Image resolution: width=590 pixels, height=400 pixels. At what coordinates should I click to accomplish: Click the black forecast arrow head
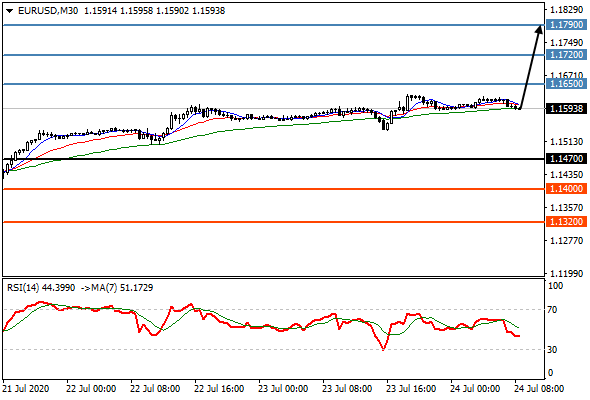click(x=539, y=29)
